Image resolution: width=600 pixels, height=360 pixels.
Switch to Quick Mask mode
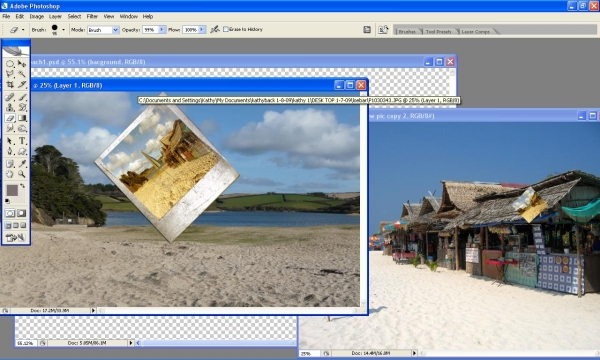[21, 213]
